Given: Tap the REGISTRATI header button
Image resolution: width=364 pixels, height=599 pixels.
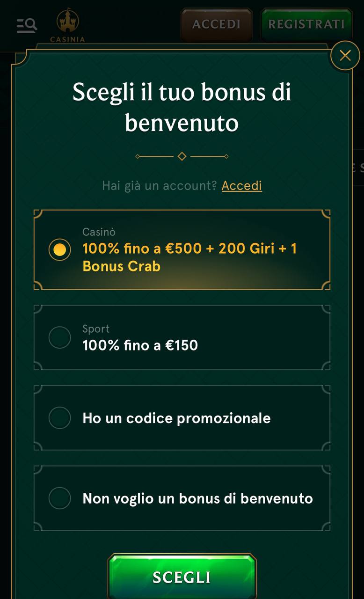Looking at the screenshot, I should (306, 24).
